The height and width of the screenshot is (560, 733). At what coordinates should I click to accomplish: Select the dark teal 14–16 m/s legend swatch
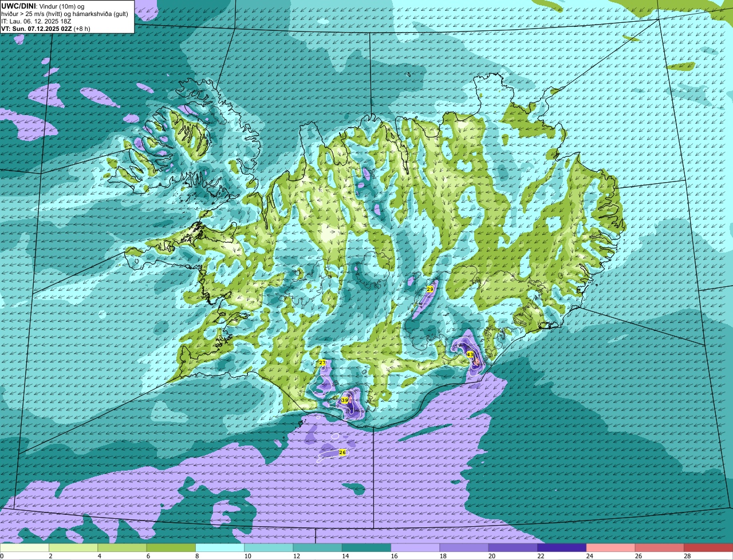[x=366, y=547]
